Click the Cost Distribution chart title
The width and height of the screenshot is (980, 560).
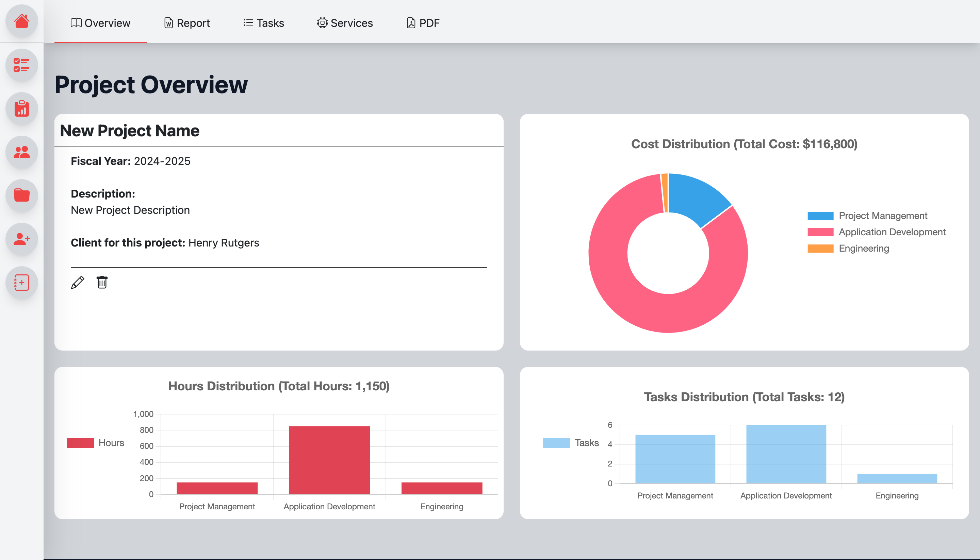(x=744, y=144)
